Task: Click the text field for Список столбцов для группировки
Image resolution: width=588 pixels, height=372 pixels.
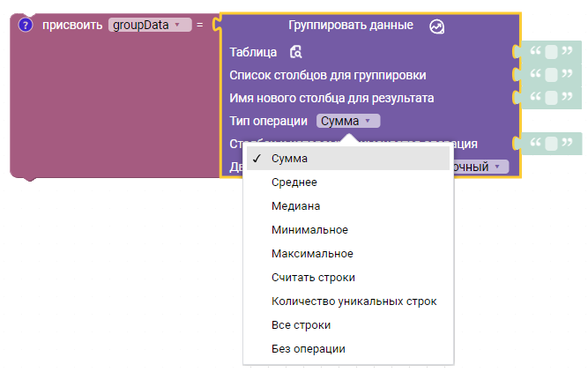Action: point(551,75)
